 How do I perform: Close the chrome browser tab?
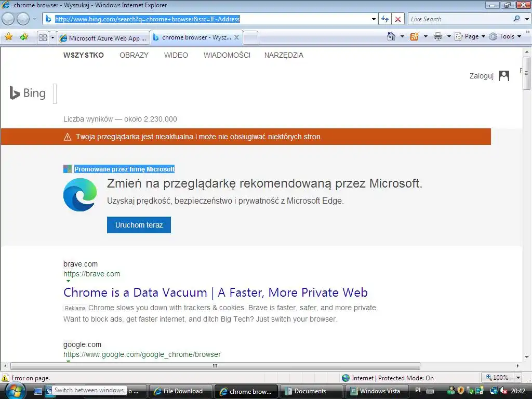pos(236,37)
